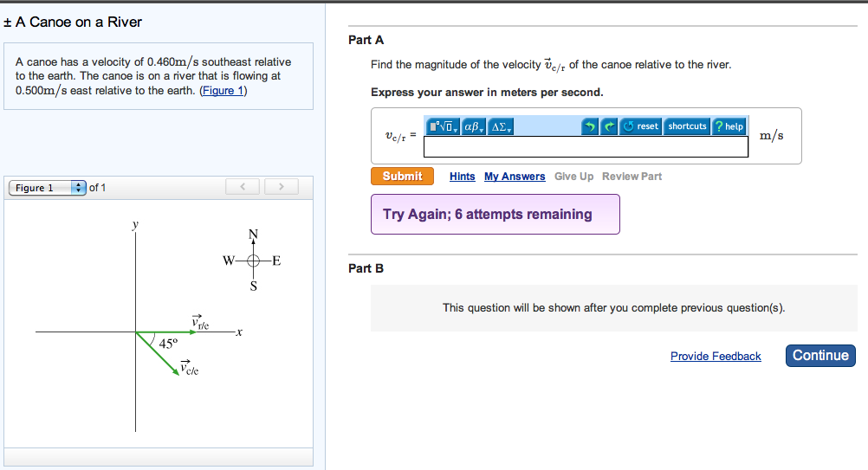Image resolution: width=868 pixels, height=470 pixels.
Task: View My Answers
Action: click(x=515, y=177)
